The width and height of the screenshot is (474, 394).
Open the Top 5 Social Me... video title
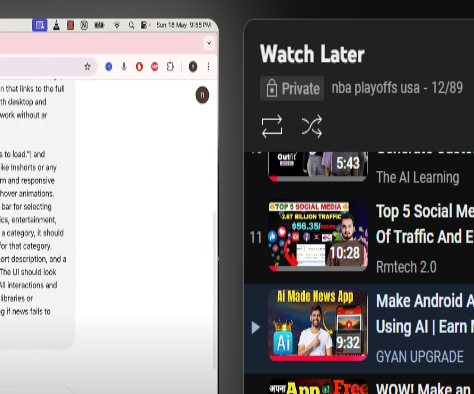[425, 224]
